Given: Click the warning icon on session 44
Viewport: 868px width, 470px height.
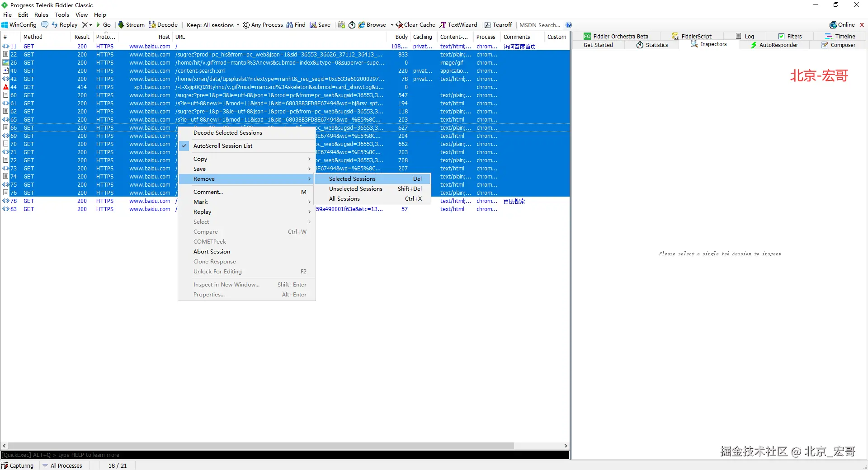Looking at the screenshot, I should pos(6,87).
